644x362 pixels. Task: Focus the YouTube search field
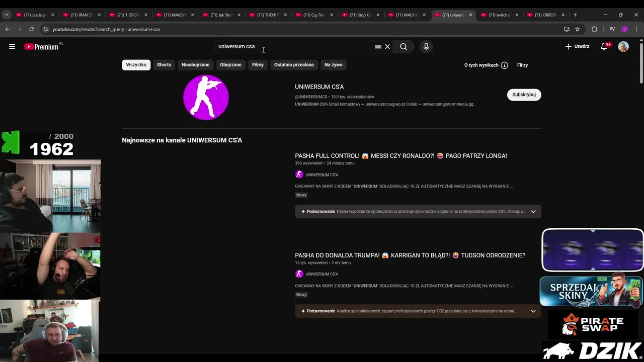pos(294,47)
